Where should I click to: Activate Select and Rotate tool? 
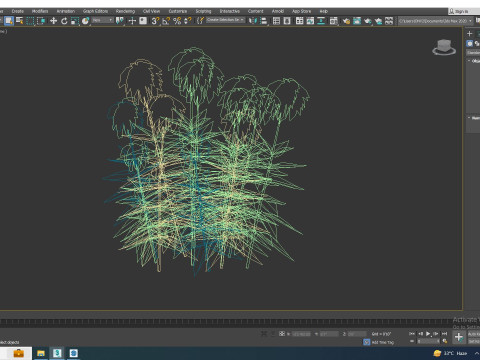click(x=64, y=21)
